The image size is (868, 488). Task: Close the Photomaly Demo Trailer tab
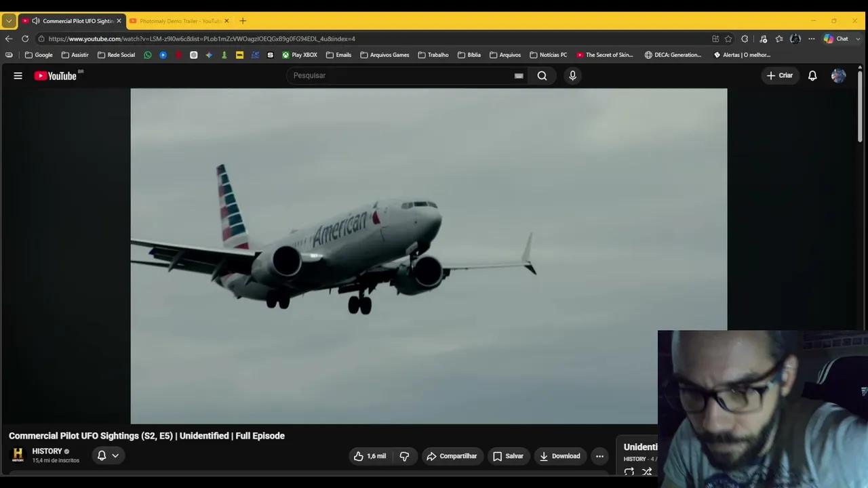[226, 21]
